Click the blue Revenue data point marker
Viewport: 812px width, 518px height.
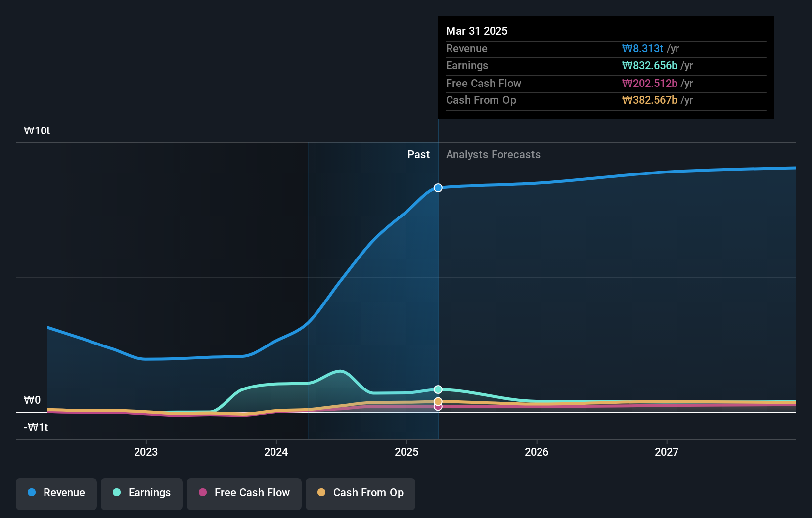click(438, 188)
